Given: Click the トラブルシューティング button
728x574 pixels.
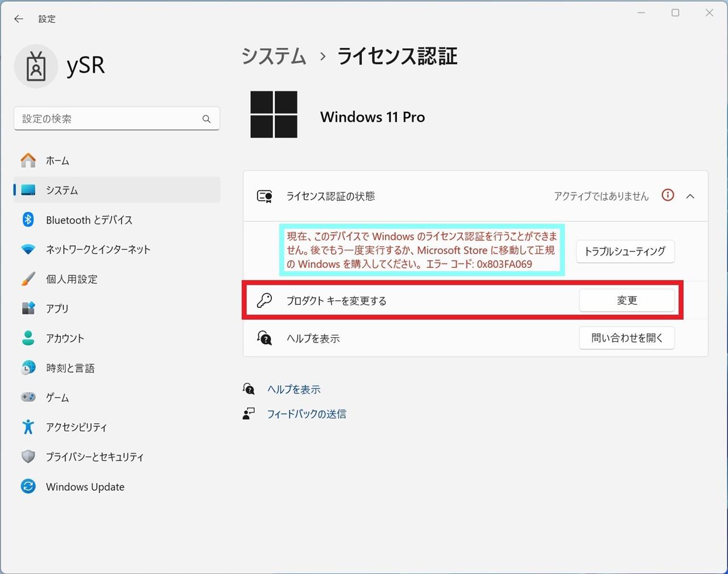Looking at the screenshot, I should [x=625, y=251].
